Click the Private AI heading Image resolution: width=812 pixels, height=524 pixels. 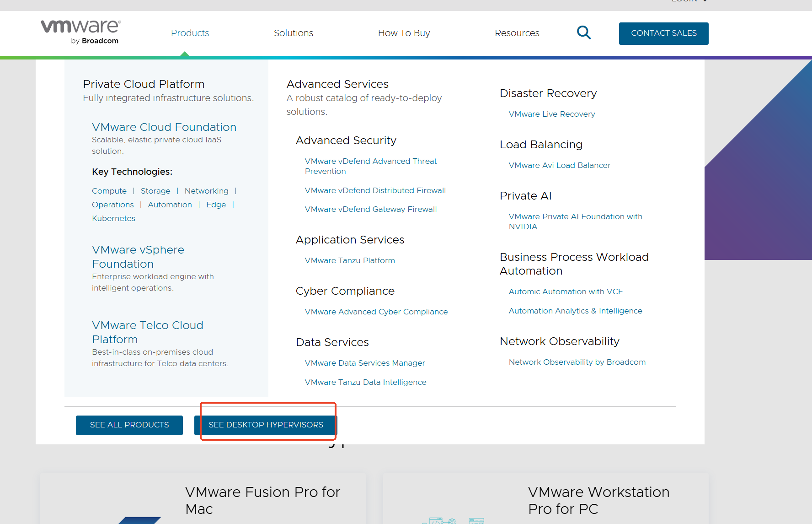tap(526, 196)
